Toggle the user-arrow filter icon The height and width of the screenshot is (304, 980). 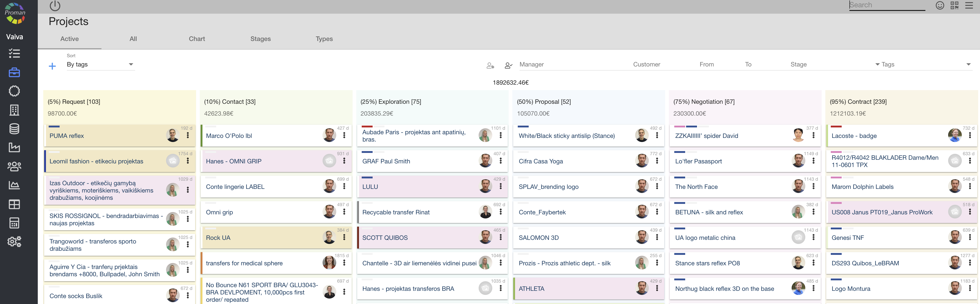point(490,66)
